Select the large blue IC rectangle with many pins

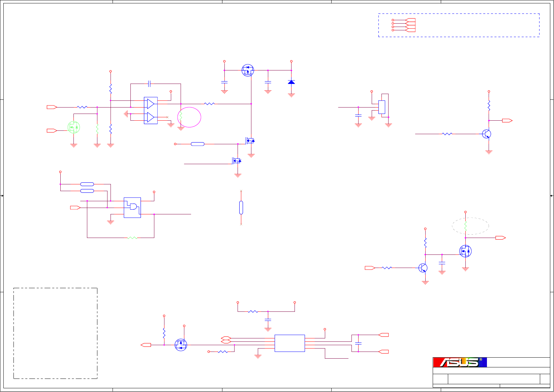[290, 343]
